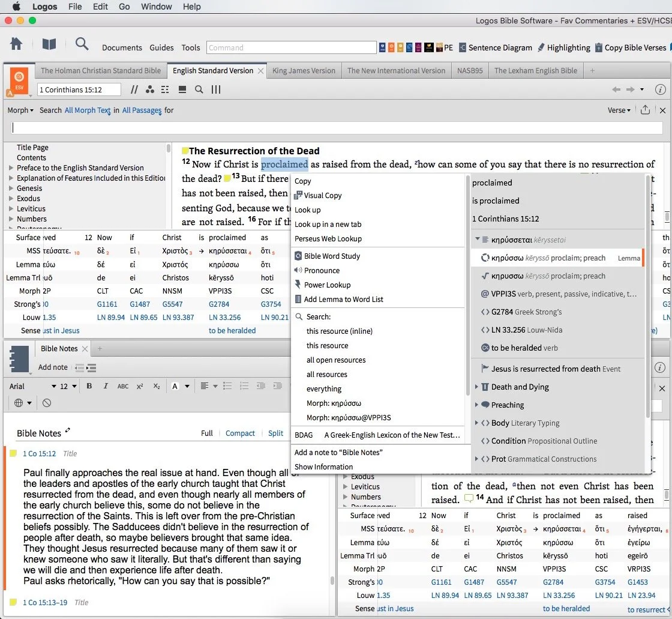Open the Verse results dropdown
Viewport: 672px width, 619px height.
619,110
